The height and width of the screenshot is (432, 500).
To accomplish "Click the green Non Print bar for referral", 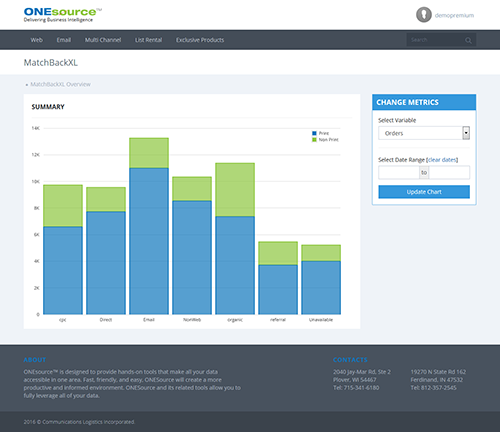I will coord(278,253).
